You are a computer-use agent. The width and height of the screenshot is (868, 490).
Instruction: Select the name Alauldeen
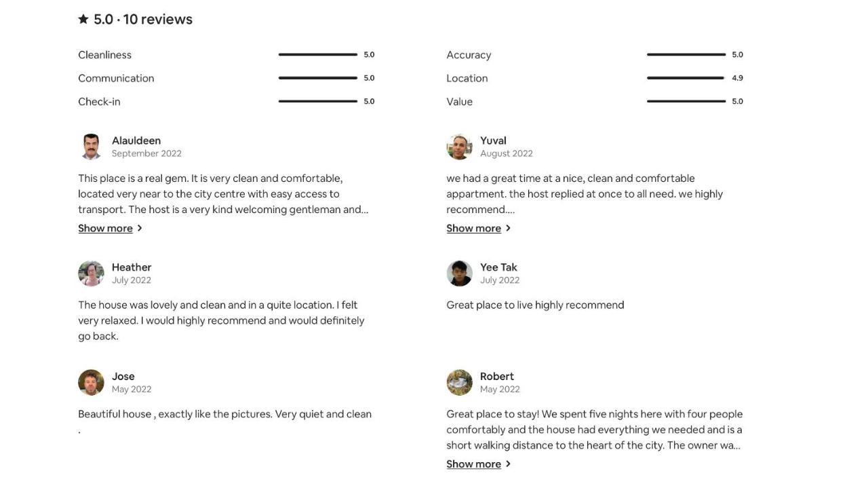click(x=136, y=140)
